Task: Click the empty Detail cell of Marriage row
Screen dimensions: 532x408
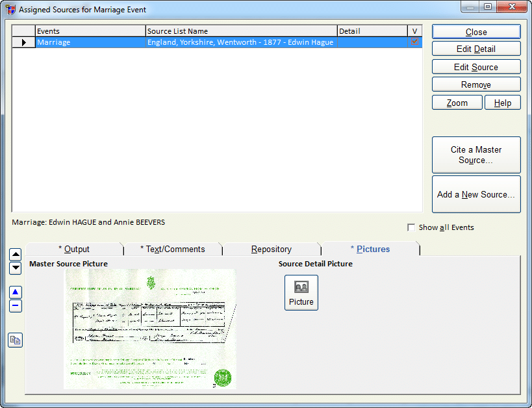Action: pos(373,42)
